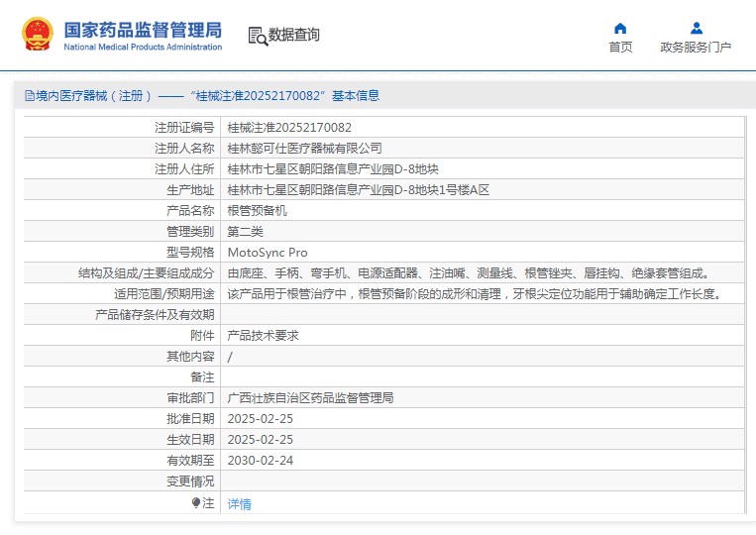Click the 数据查询 magnifier document icon

[x=257, y=36]
